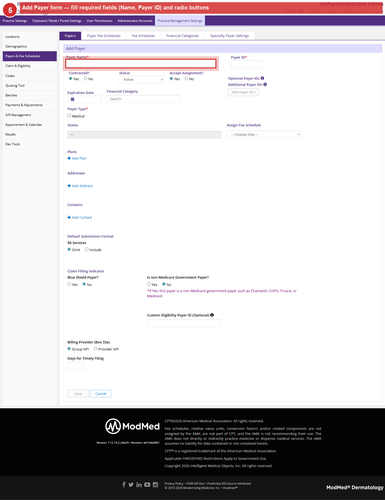Screen dimensions: 385x500
Task: Switch to the Fee Schedules tab
Action: pos(143,36)
